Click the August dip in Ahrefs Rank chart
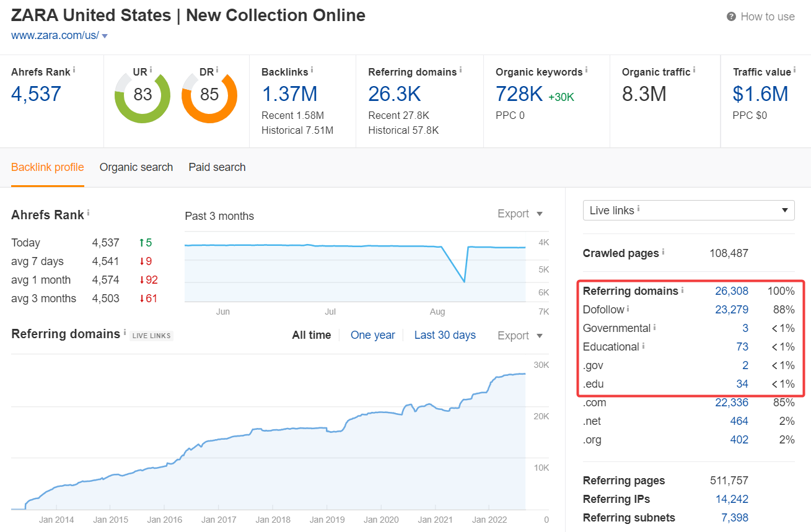Viewport: 811px width, 532px height. (x=465, y=281)
